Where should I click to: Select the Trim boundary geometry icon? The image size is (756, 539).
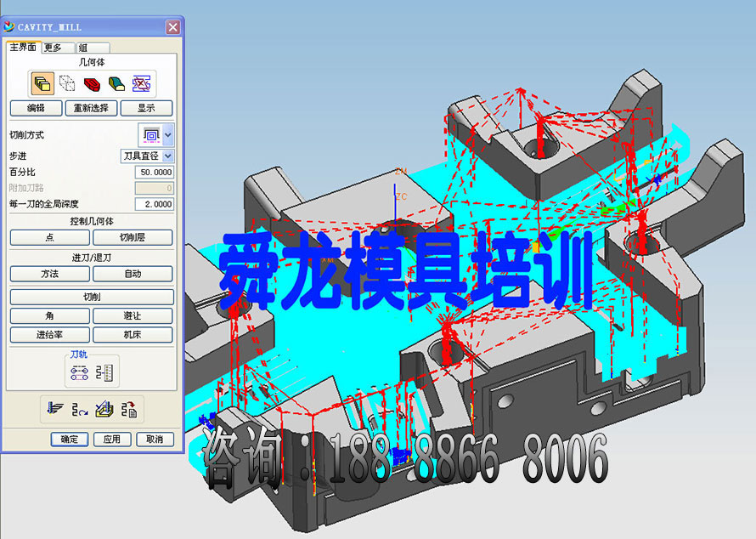(141, 83)
